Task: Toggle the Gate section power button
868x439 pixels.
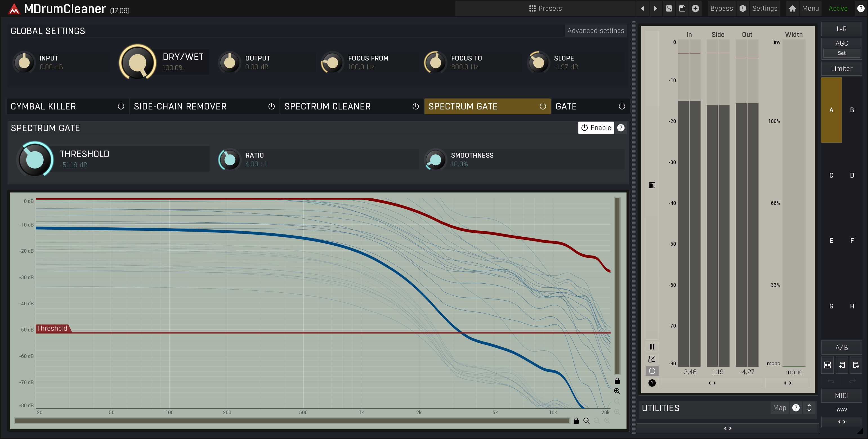Action: tap(622, 106)
